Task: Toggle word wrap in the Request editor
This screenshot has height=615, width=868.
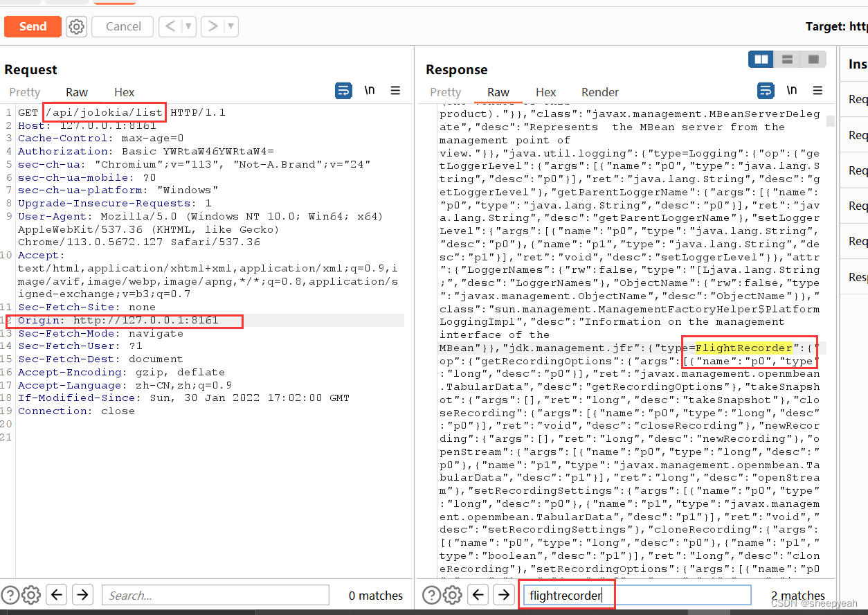Action: click(343, 90)
